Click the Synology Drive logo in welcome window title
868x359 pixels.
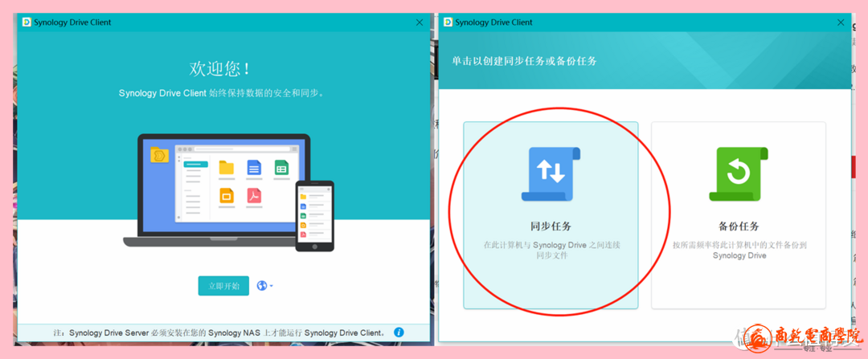(x=27, y=22)
